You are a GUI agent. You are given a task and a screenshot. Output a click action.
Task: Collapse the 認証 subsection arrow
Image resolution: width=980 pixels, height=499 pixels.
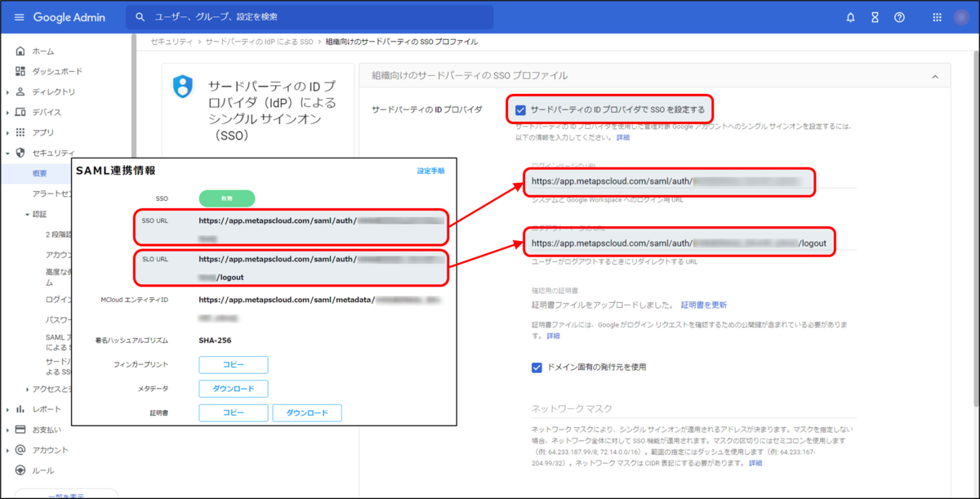coord(27,214)
